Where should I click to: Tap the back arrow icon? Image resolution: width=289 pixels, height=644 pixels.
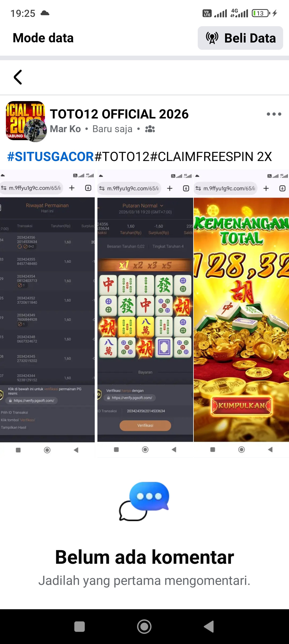[x=18, y=77]
